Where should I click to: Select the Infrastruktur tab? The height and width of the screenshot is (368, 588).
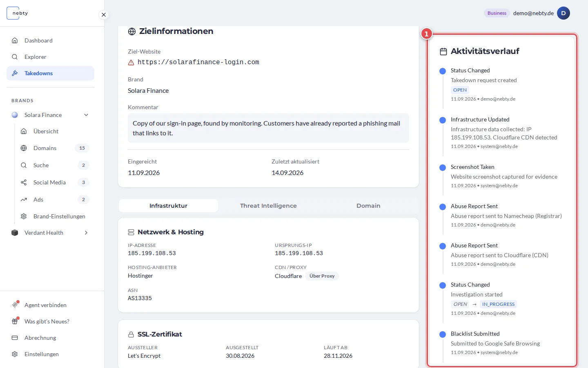168,206
